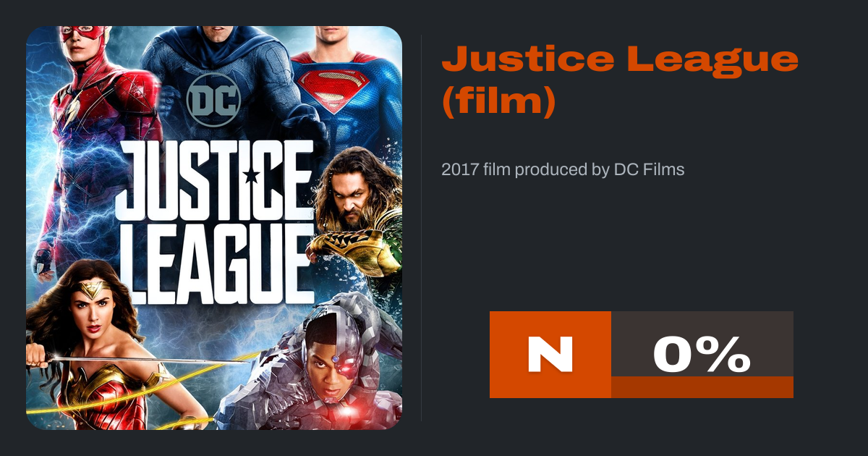Select the 2017 film description text
Screen dimensions: 868x456
tap(563, 170)
